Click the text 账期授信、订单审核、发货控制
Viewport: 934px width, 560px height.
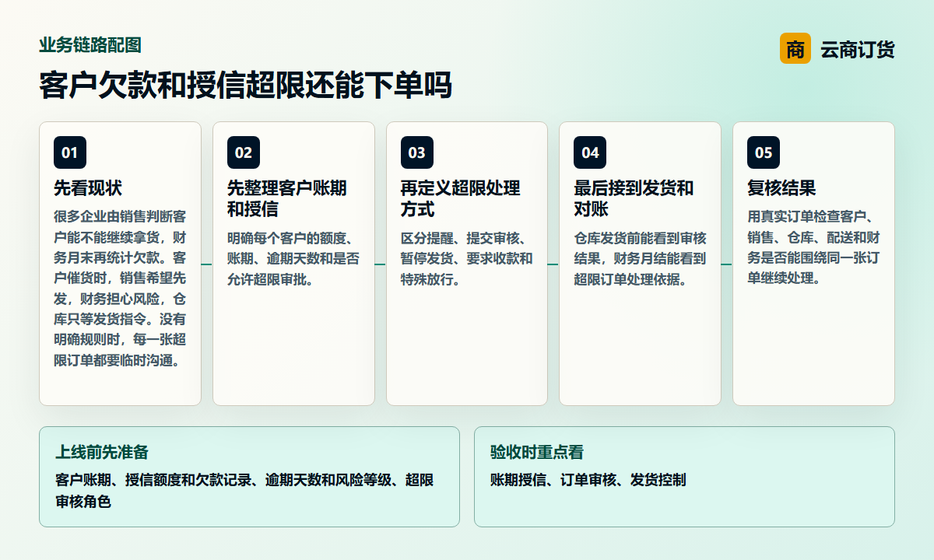[588, 480]
